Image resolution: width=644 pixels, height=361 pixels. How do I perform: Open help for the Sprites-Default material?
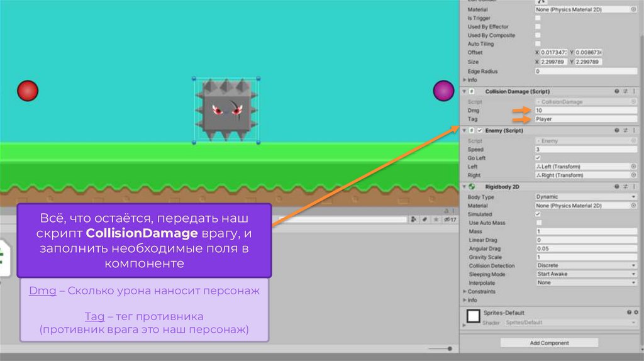coord(629,313)
